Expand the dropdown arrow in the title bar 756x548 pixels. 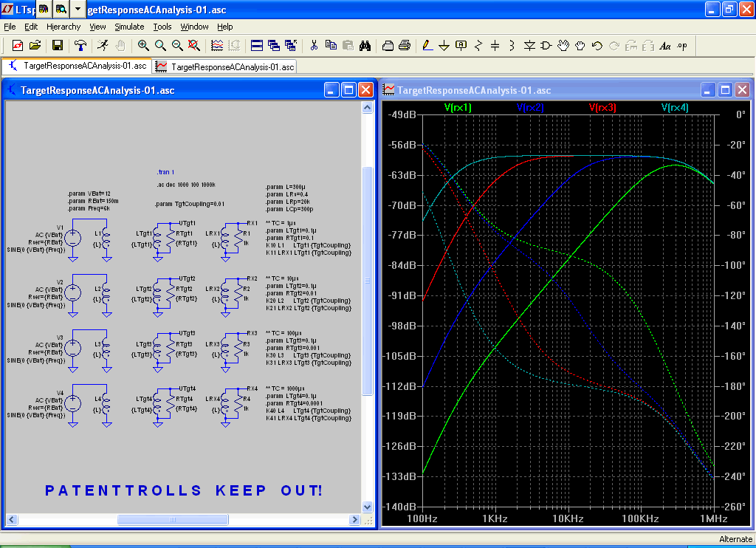[77, 9]
